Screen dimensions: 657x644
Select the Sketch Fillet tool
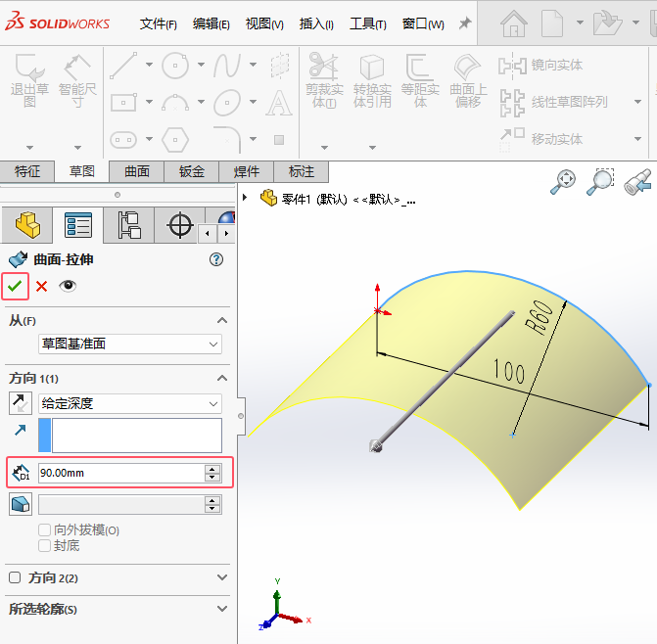(x=227, y=139)
